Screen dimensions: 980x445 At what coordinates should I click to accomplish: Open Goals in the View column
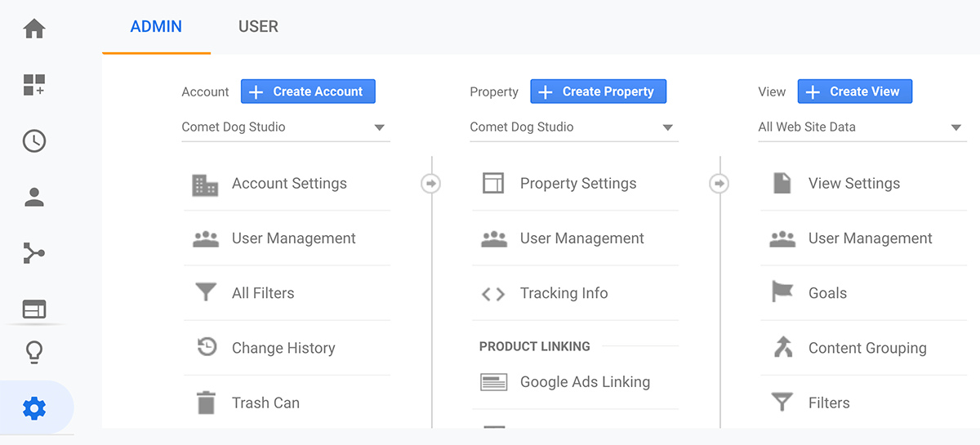click(x=864, y=293)
